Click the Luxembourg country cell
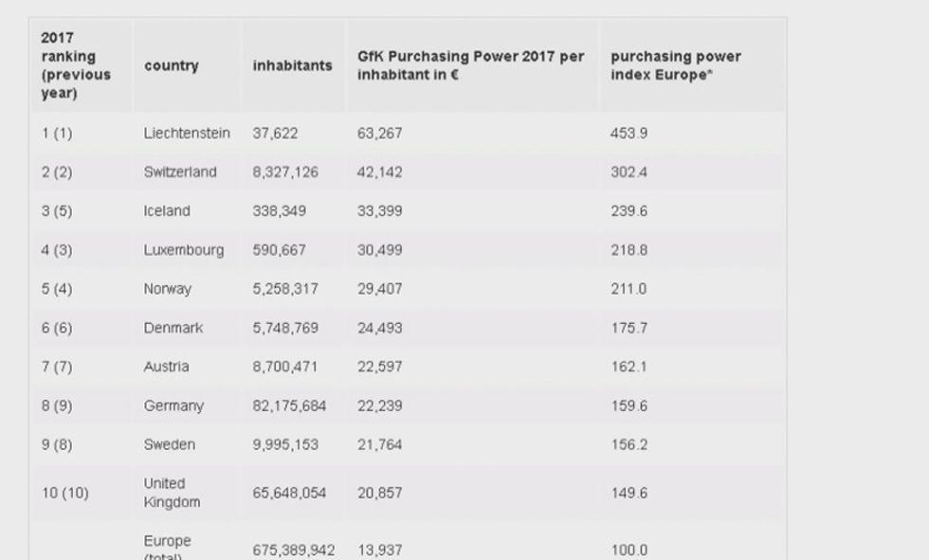Viewport: 929px width, 560px height. [184, 250]
